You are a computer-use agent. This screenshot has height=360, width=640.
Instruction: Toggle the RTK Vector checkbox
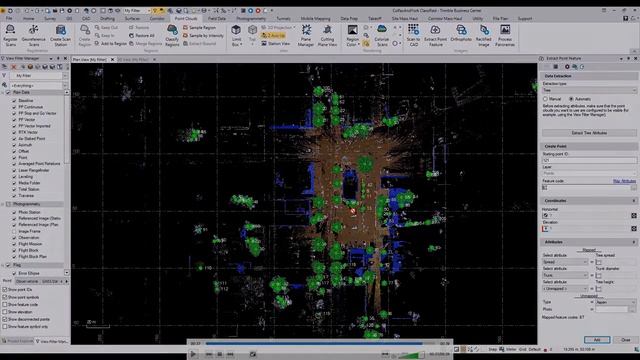(14, 132)
